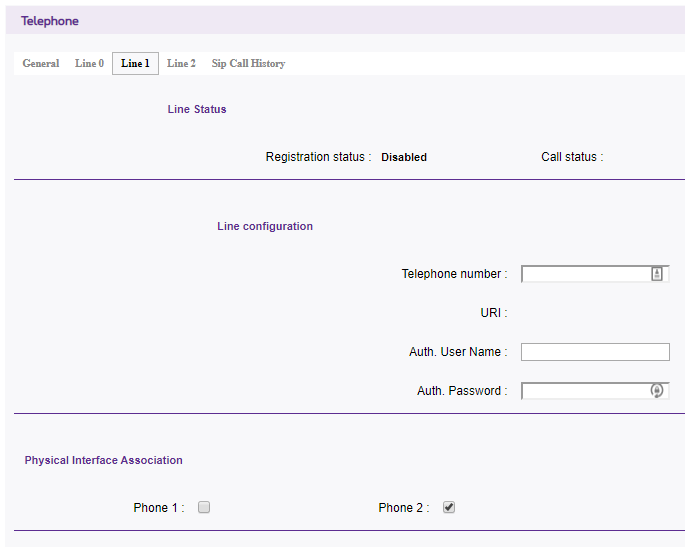Click the Telephone section header title
Screen dimensions: 685x554
click(x=50, y=21)
